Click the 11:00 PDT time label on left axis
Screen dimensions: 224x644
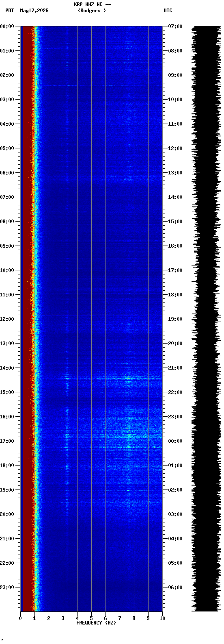(7, 295)
